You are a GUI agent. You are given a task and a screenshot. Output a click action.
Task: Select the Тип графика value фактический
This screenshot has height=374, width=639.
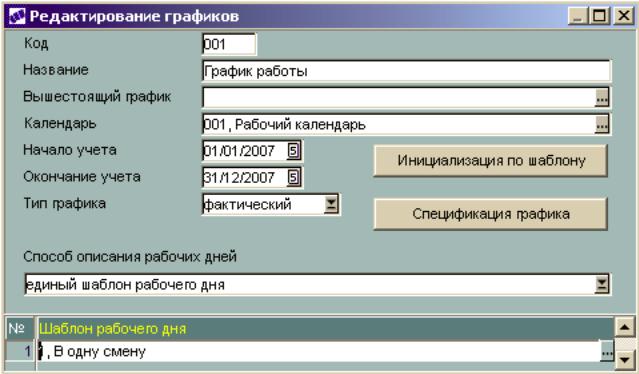(264, 205)
